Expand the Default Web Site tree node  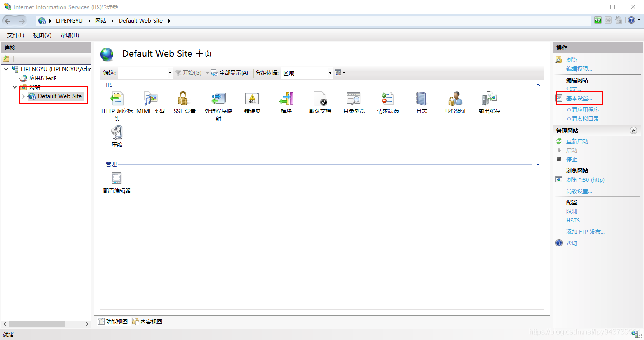23,95
